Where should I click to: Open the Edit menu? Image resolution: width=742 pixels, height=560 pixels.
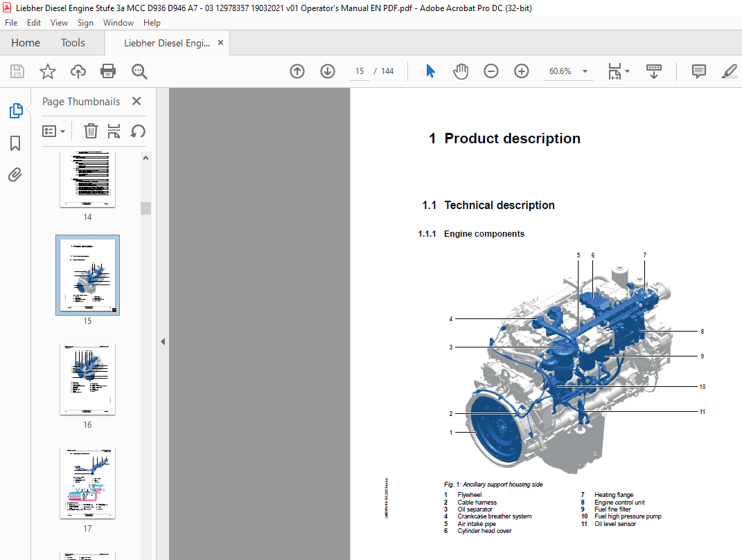click(x=33, y=23)
